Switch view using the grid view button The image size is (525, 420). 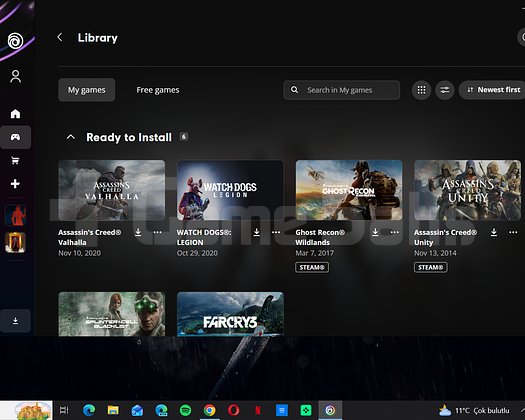(x=421, y=90)
